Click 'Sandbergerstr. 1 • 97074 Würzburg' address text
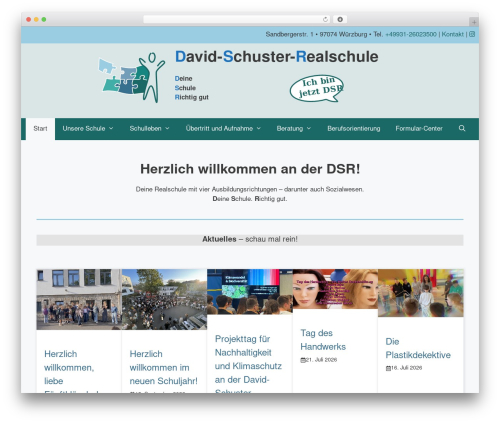The height and width of the screenshot is (423, 500). (x=316, y=34)
